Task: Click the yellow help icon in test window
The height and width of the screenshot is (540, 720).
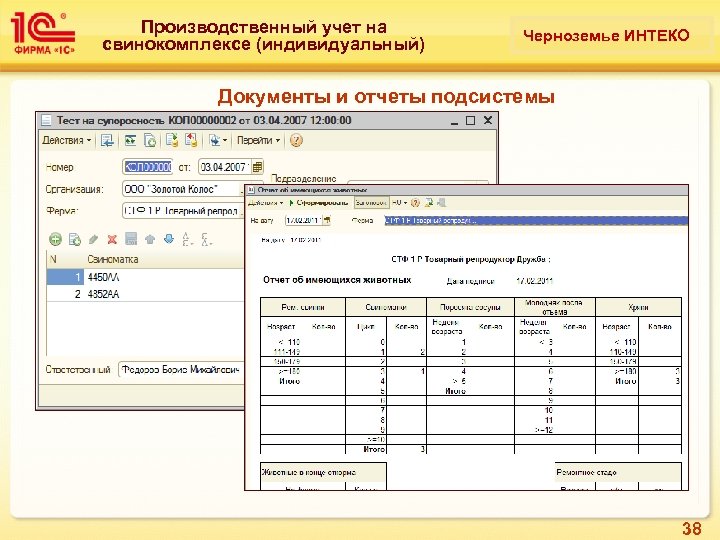Action: [x=296, y=141]
